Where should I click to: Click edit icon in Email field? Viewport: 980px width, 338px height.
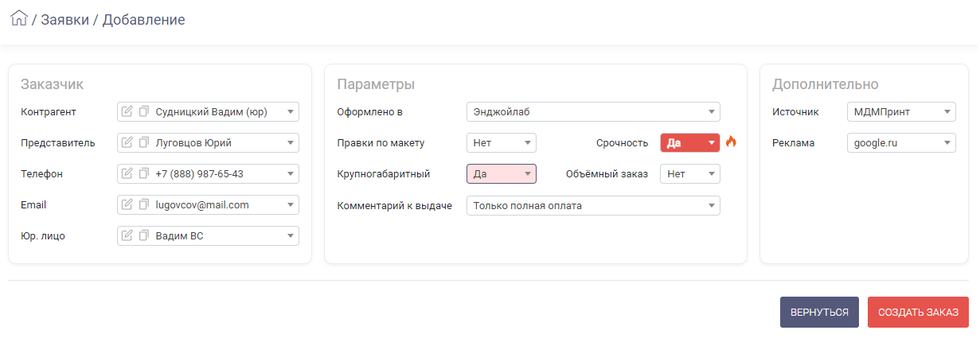point(127,205)
